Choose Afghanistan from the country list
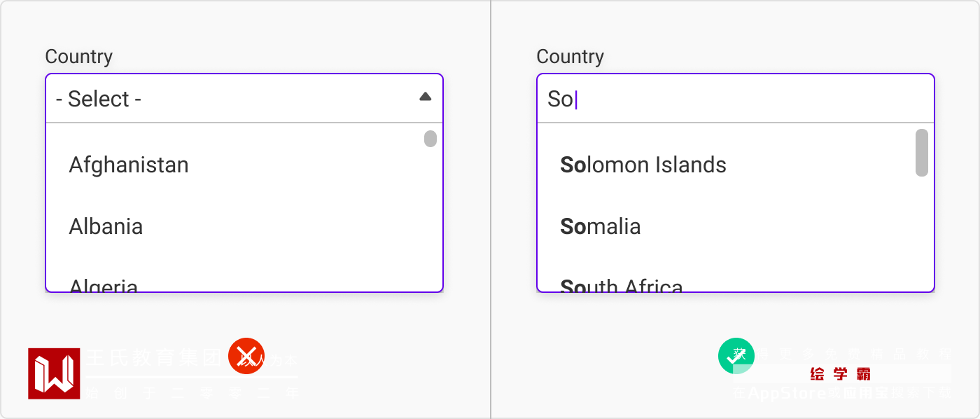The image size is (980, 419). point(129,165)
